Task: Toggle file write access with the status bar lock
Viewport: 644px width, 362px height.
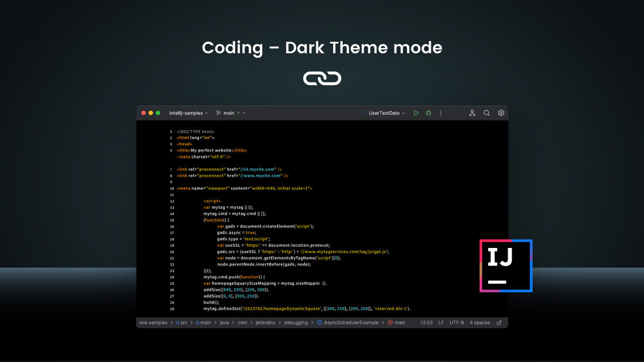Action: 499,322
